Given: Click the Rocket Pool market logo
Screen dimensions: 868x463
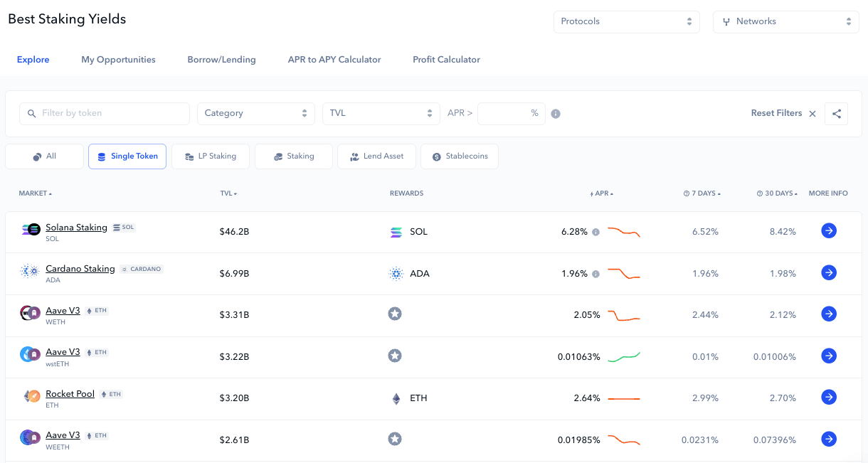Looking at the screenshot, I should point(31,396).
